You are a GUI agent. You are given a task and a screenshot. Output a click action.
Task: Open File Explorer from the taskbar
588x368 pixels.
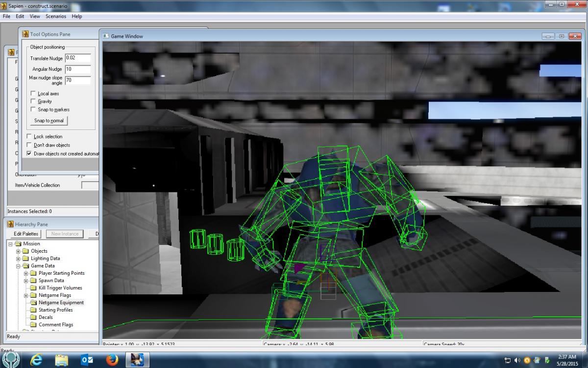62,360
